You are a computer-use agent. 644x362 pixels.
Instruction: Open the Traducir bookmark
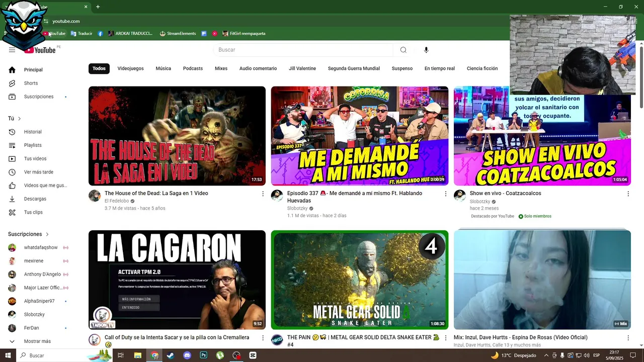pos(82,34)
